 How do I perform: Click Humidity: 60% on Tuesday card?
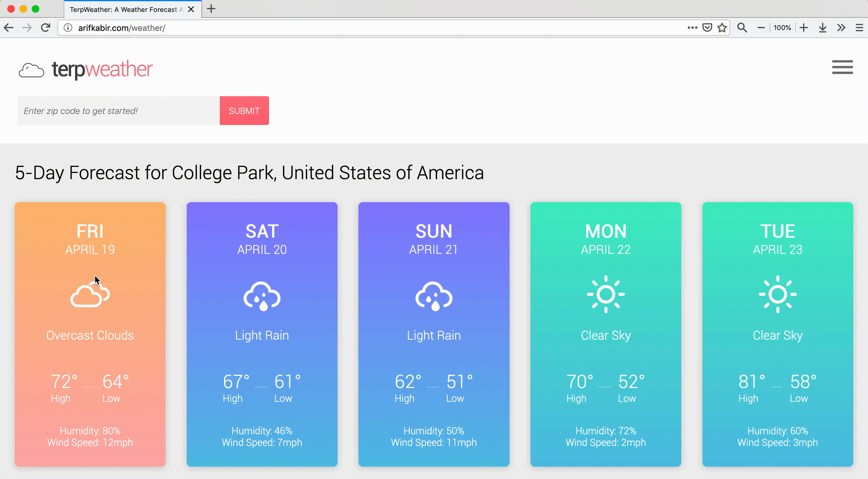click(778, 431)
